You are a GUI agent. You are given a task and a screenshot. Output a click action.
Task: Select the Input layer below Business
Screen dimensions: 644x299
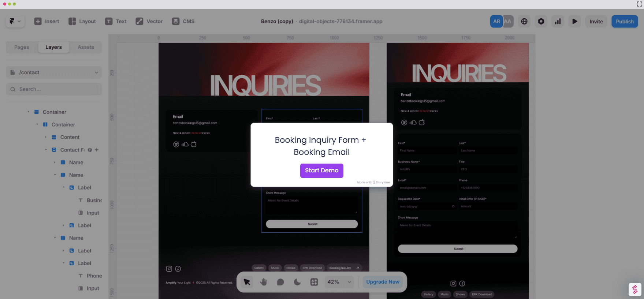pyautogui.click(x=54, y=213)
